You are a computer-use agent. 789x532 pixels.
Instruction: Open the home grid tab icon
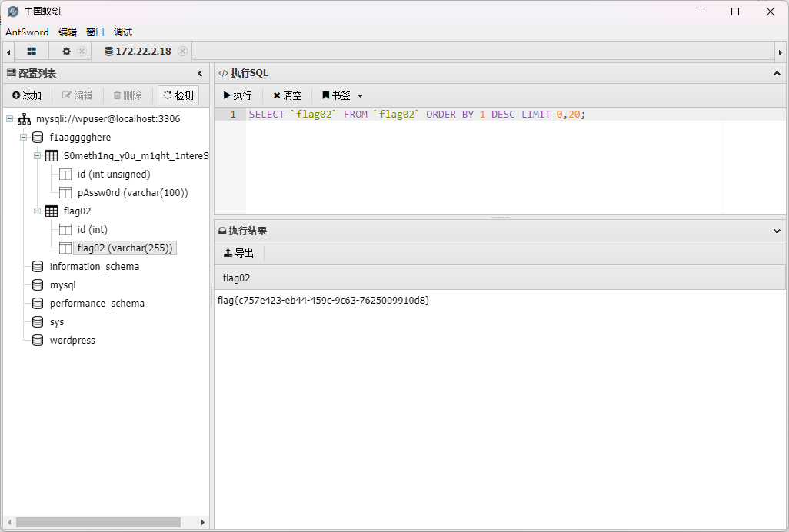tap(32, 52)
